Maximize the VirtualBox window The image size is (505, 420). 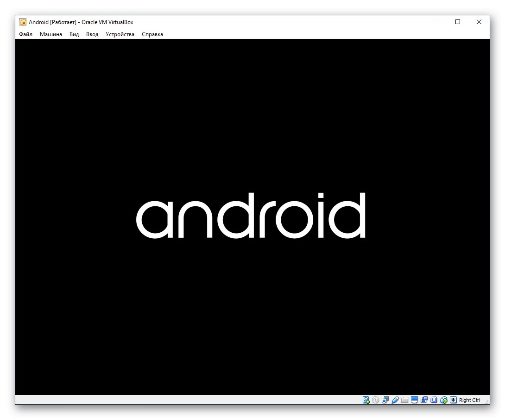pos(458,22)
